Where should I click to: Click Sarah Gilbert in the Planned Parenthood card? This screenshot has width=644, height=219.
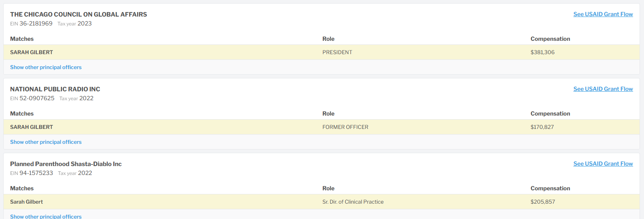pyautogui.click(x=26, y=202)
